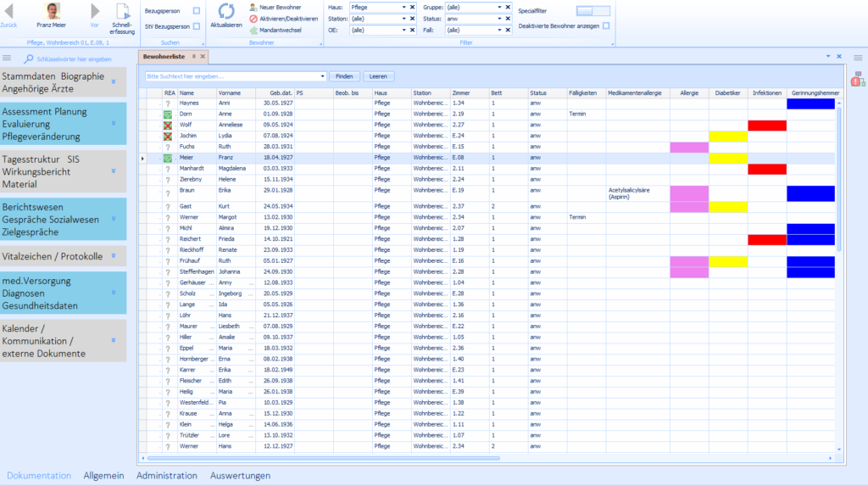Open the Auswertungen tab
The height and width of the screenshot is (486, 868).
(x=240, y=476)
